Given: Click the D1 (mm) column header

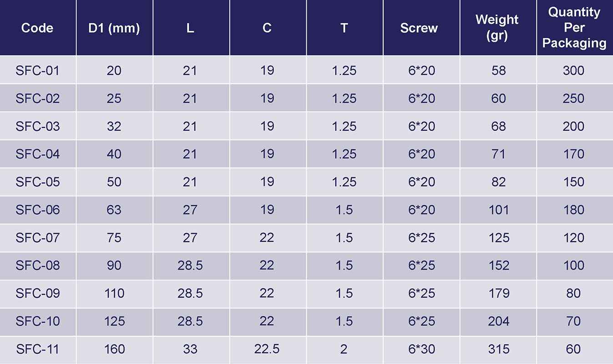Looking at the screenshot, I should click(x=114, y=28).
